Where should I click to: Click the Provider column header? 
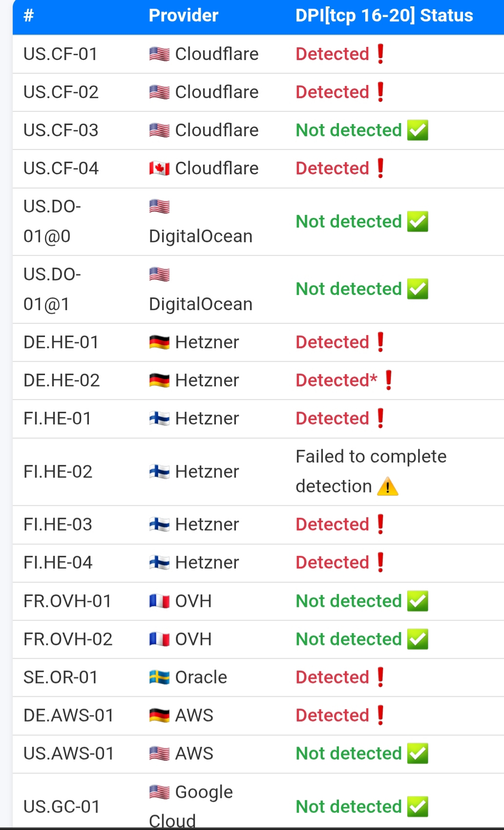pos(183,16)
